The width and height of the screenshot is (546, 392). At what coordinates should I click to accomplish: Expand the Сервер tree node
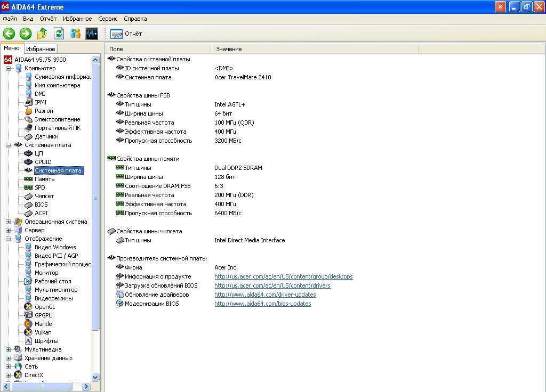pyautogui.click(x=8, y=230)
